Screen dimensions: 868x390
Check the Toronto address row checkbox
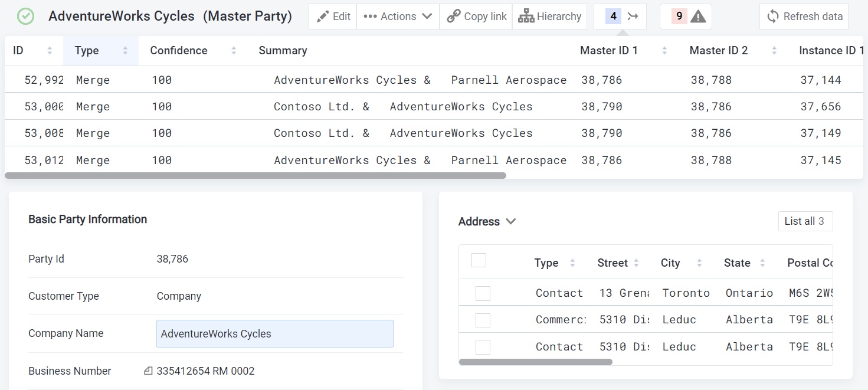pos(483,293)
